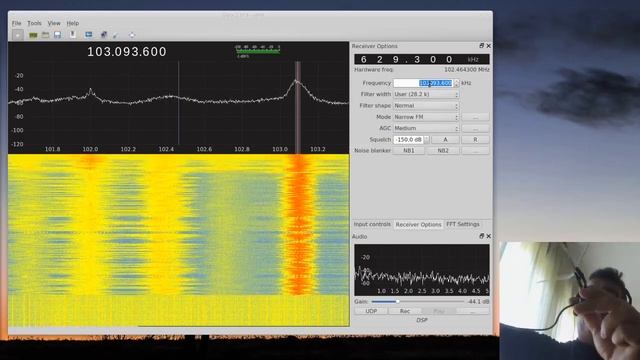The height and width of the screenshot is (360, 640).
Task: Click the load settings folder icon
Action: pos(45,35)
